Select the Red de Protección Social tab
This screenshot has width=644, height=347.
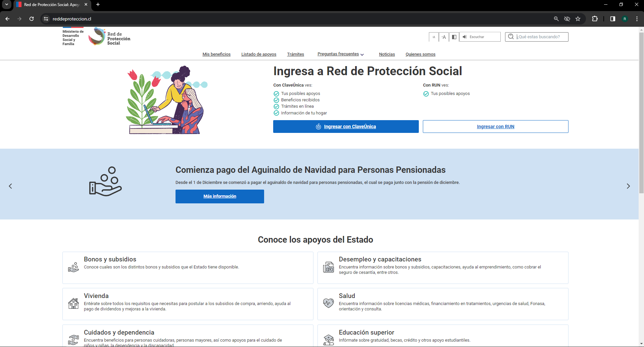pyautogui.click(x=50, y=5)
